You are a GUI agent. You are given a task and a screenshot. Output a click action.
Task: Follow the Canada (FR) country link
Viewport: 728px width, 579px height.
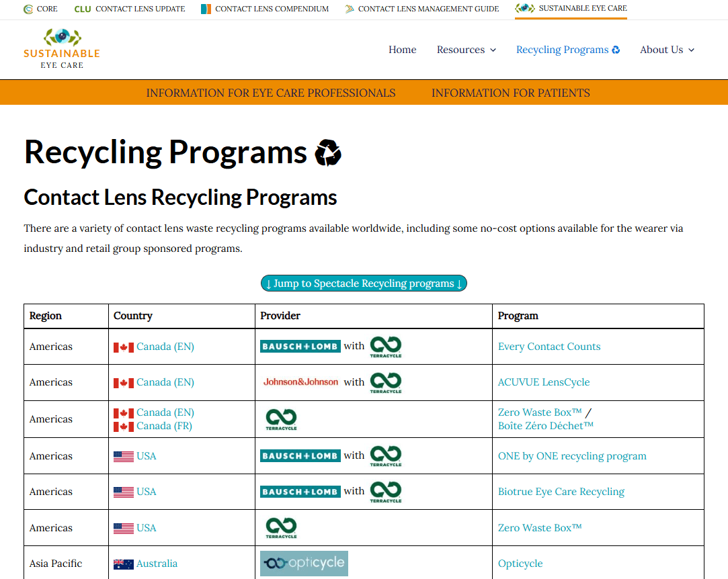tap(164, 426)
